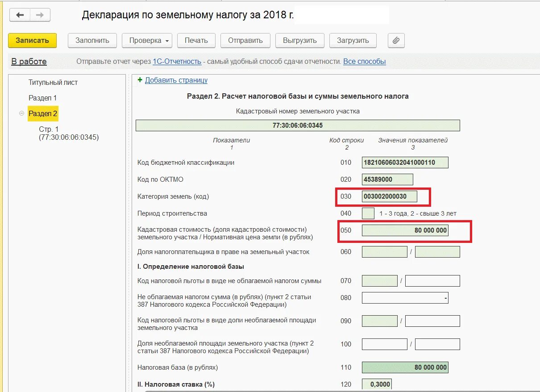Screen dimensions: 540x392
Task: Open attachments with the paperclip icon
Action: coord(396,41)
